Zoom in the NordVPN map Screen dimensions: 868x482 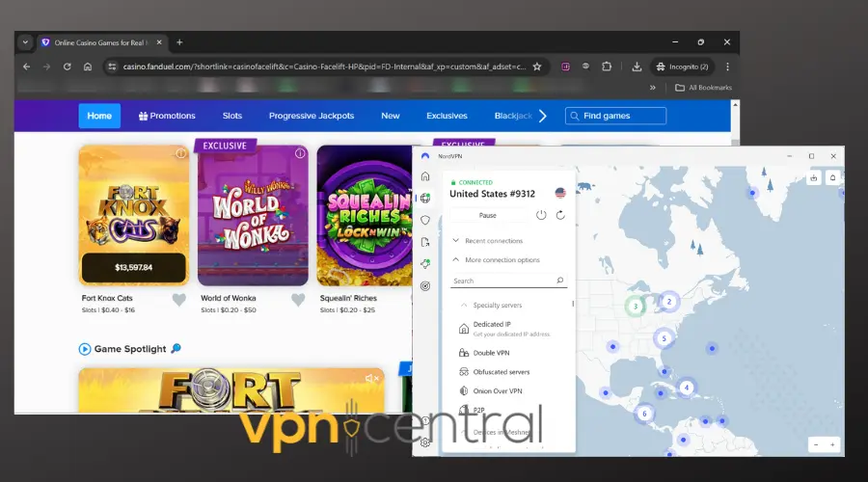(832, 444)
